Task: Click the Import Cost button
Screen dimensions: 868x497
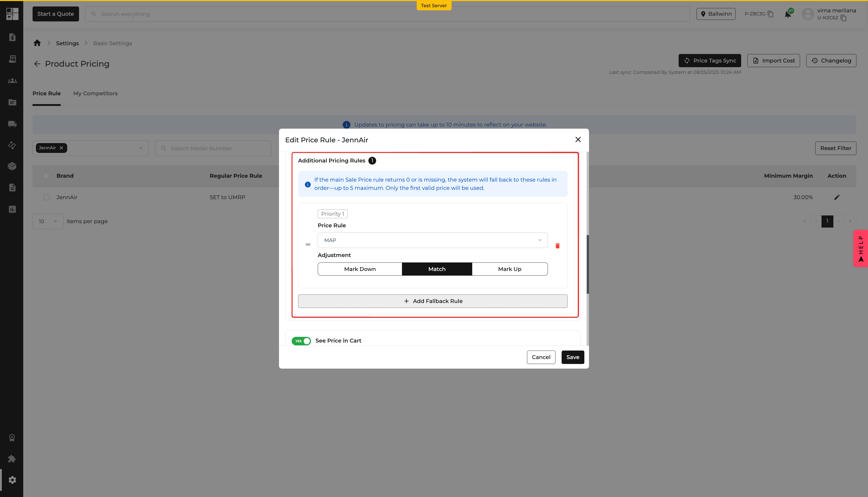Action: point(773,60)
